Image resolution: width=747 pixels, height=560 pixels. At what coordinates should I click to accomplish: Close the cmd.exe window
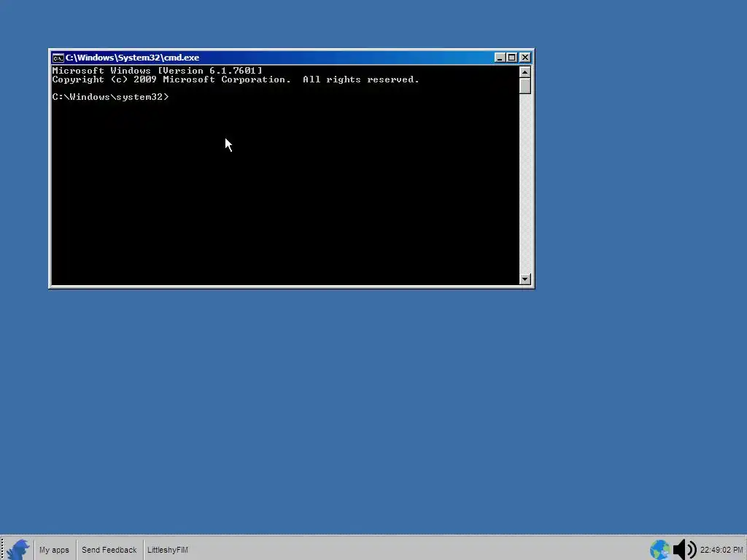(525, 58)
